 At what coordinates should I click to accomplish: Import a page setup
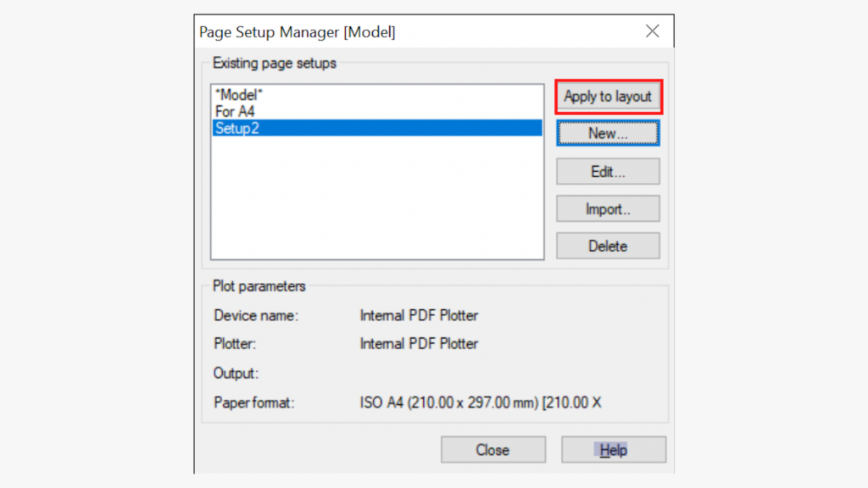coord(607,208)
